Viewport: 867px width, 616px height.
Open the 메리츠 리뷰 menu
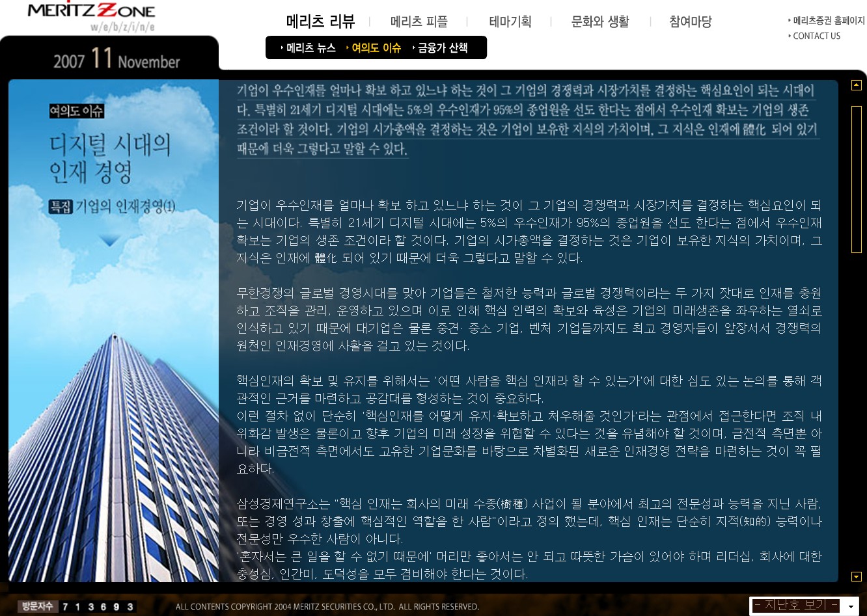321,21
